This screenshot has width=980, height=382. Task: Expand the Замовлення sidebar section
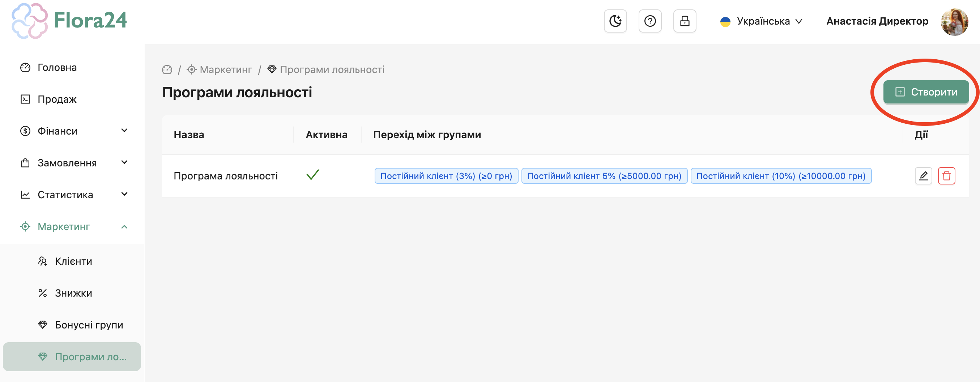[x=73, y=163]
